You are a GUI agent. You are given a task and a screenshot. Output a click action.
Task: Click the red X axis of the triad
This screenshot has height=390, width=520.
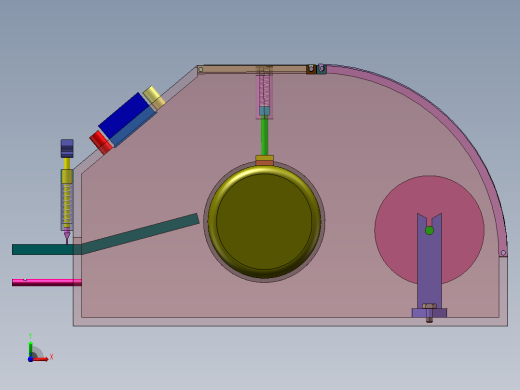click(x=41, y=359)
